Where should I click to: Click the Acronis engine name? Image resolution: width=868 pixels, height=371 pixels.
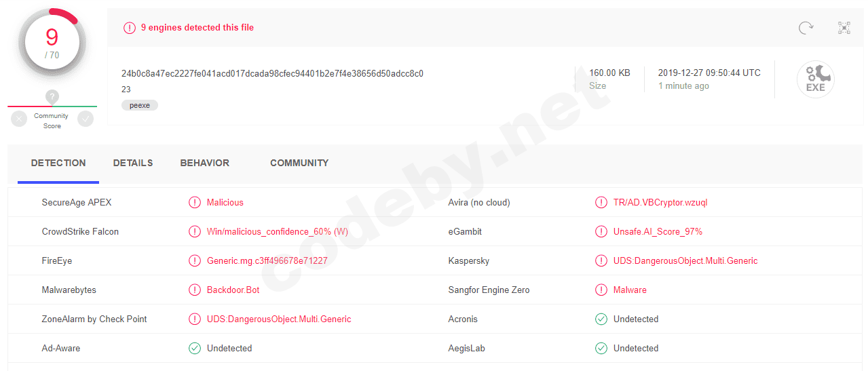[x=463, y=319]
